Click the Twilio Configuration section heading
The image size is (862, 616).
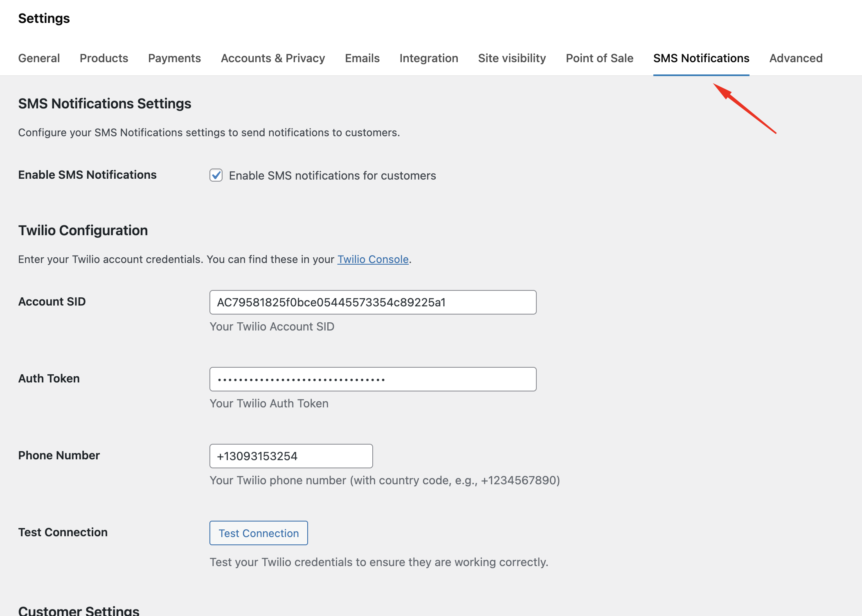[x=83, y=230]
